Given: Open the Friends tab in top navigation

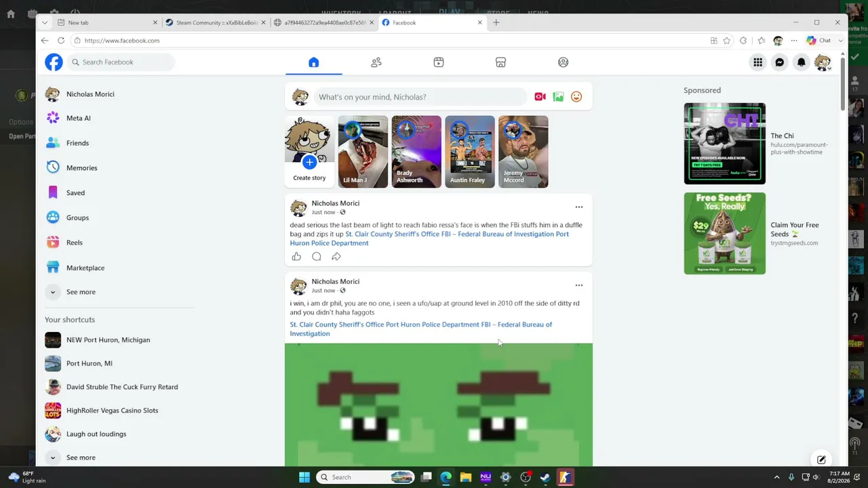Looking at the screenshot, I should 376,62.
